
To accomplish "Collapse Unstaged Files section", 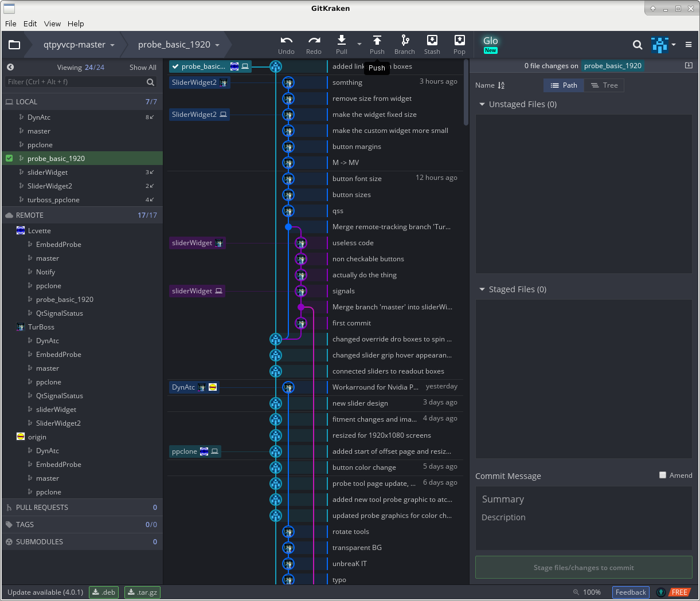I will coord(482,104).
